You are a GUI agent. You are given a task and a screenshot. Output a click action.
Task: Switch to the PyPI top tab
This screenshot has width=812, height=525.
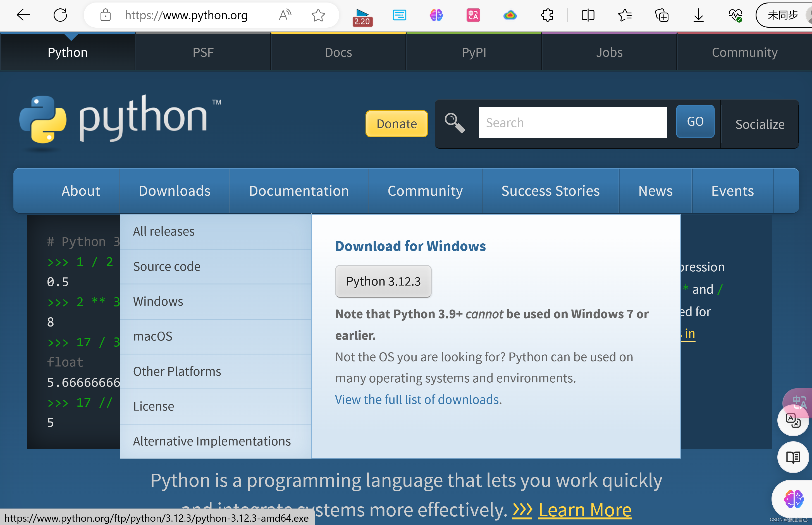(x=474, y=52)
